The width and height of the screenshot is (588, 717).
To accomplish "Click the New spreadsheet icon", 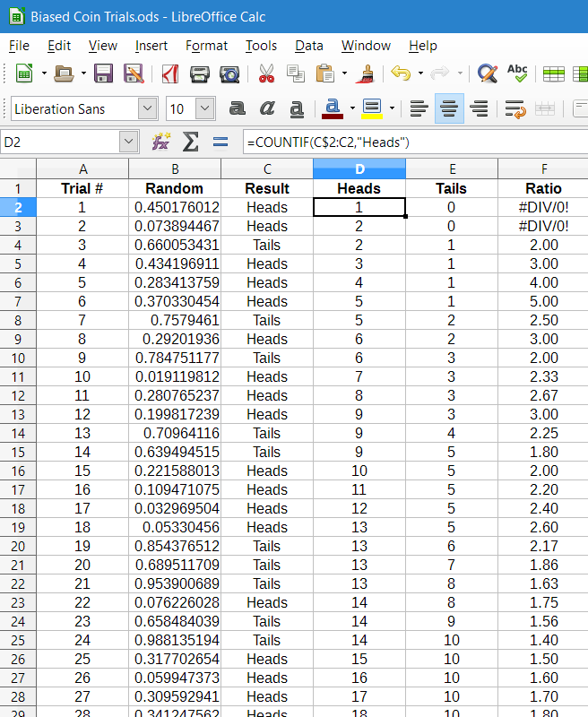I will pos(24,73).
